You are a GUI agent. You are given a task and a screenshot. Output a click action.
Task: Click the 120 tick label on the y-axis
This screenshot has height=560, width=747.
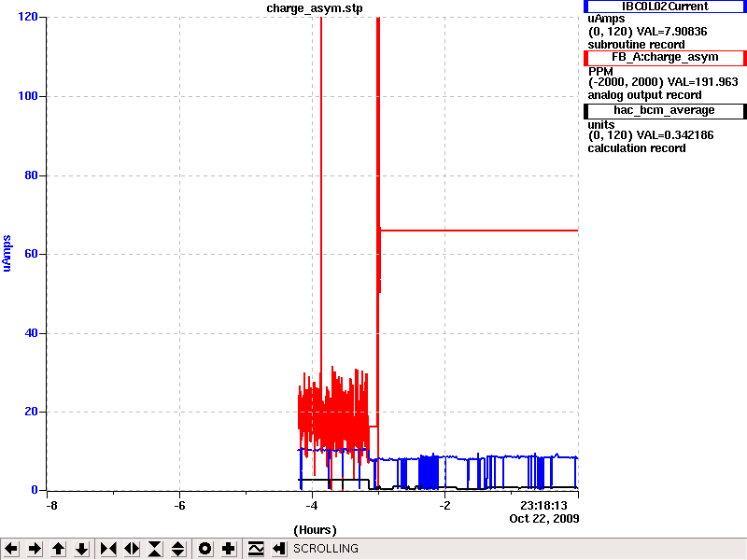(x=28, y=17)
